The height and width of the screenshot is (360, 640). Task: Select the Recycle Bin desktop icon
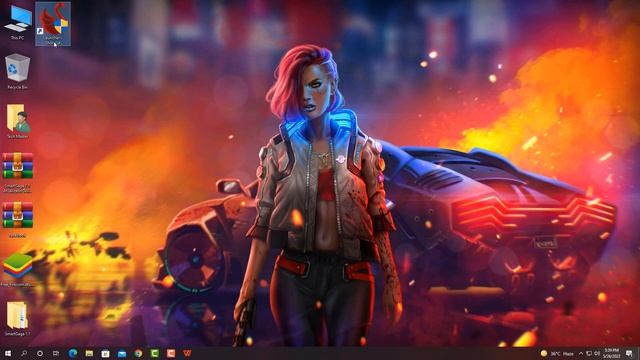[18, 71]
